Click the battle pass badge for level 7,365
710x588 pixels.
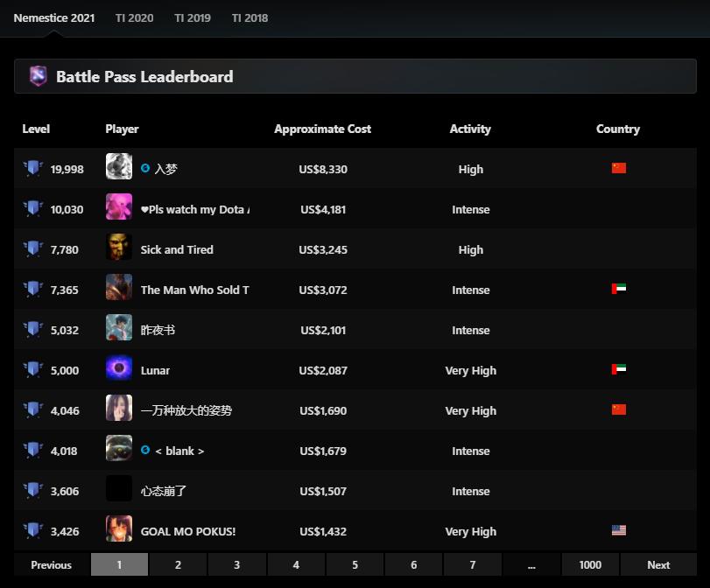(x=33, y=290)
